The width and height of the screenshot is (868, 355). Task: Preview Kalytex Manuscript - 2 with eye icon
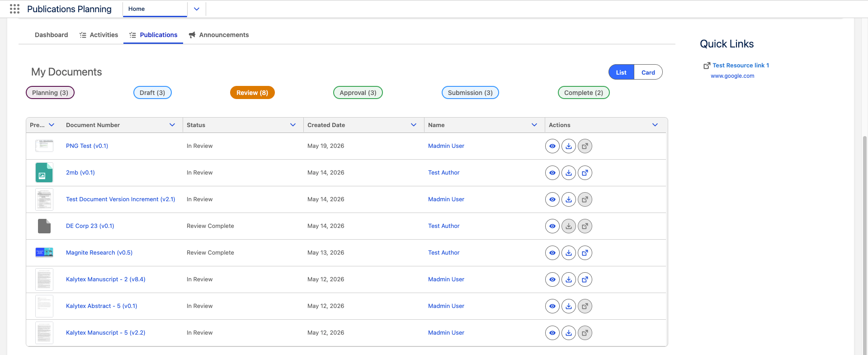pos(552,279)
